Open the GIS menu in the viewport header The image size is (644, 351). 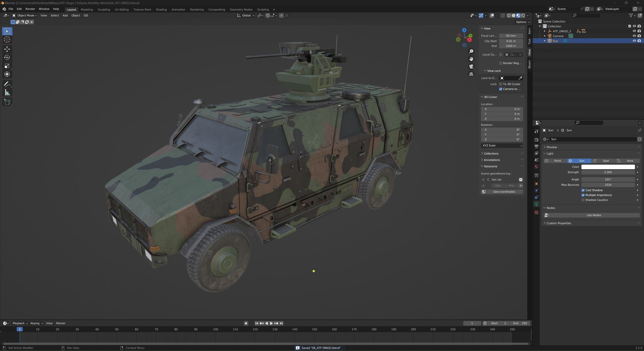(86, 15)
